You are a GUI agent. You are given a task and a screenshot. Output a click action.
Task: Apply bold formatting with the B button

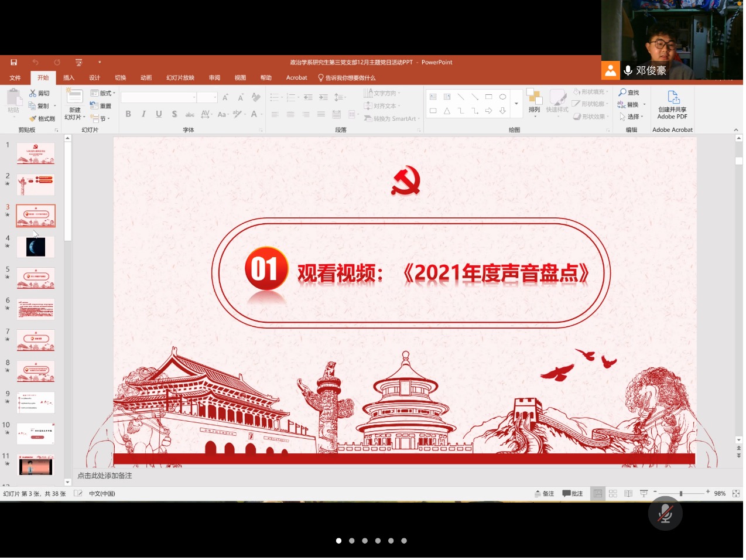click(128, 114)
